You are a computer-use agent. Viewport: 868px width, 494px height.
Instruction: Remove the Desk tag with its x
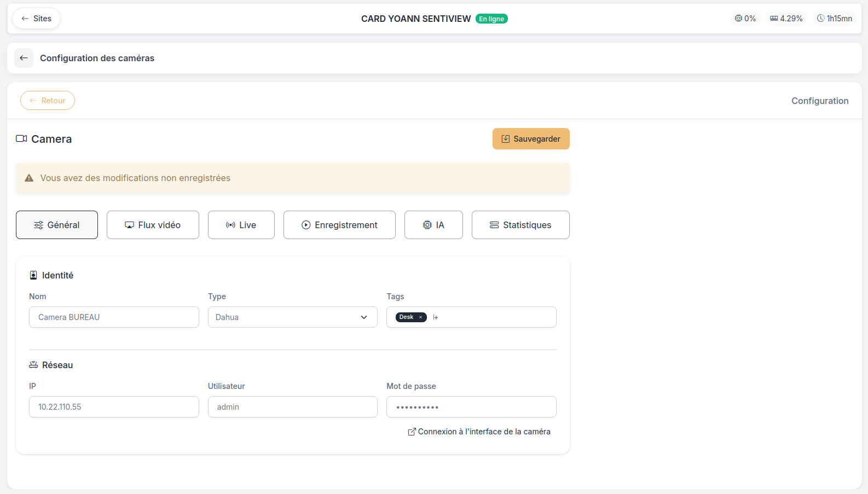click(x=420, y=317)
